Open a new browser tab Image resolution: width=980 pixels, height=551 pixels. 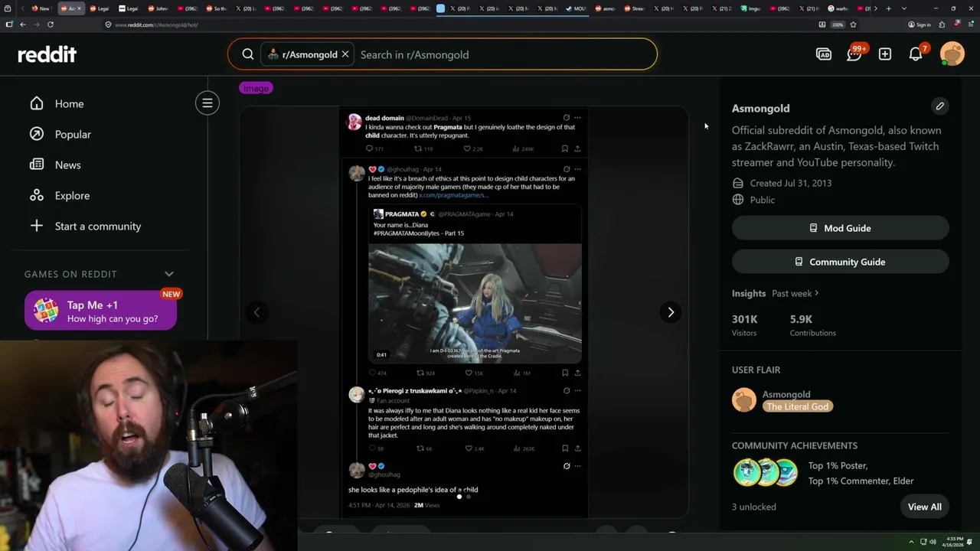888,8
